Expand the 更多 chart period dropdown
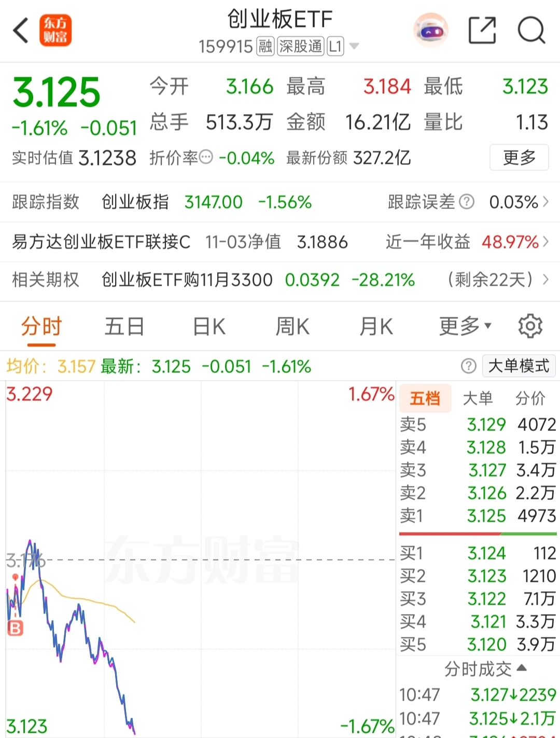This screenshot has width=560, height=738. (465, 327)
